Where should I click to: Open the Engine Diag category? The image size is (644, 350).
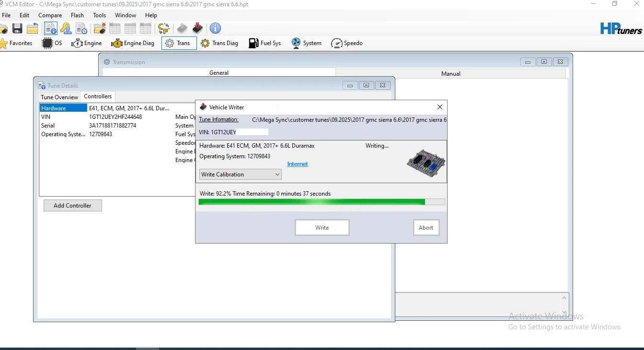pyautogui.click(x=133, y=43)
